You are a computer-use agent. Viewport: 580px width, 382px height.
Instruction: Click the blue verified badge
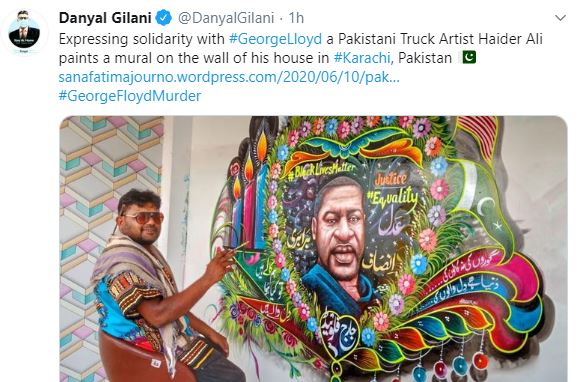[x=163, y=18]
